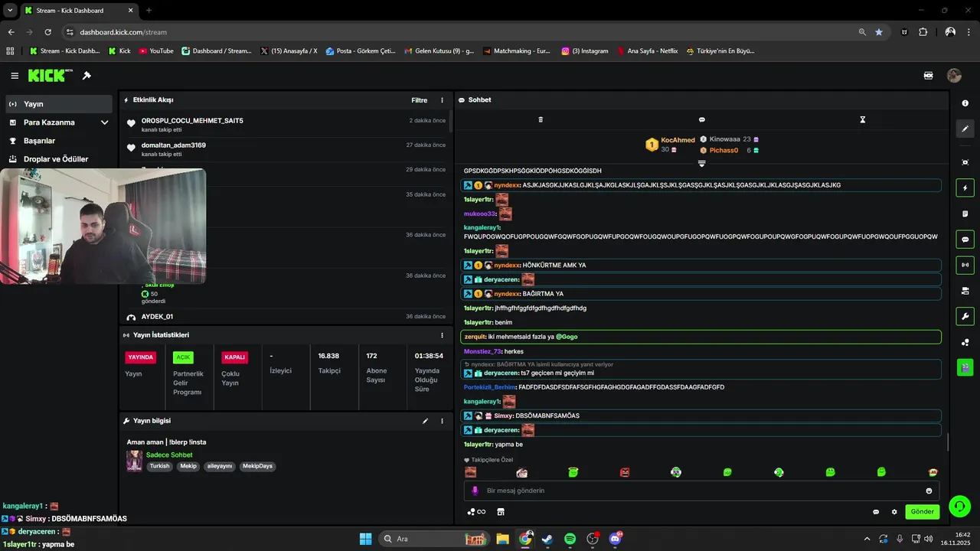The width and height of the screenshot is (980, 551).
Task: Click the webcam preview overlay
Action: [x=103, y=227]
